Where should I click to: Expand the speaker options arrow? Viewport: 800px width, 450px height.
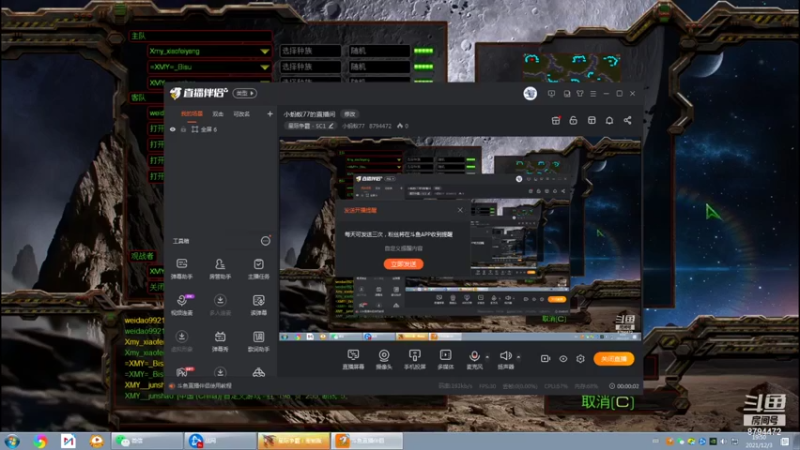518,357
